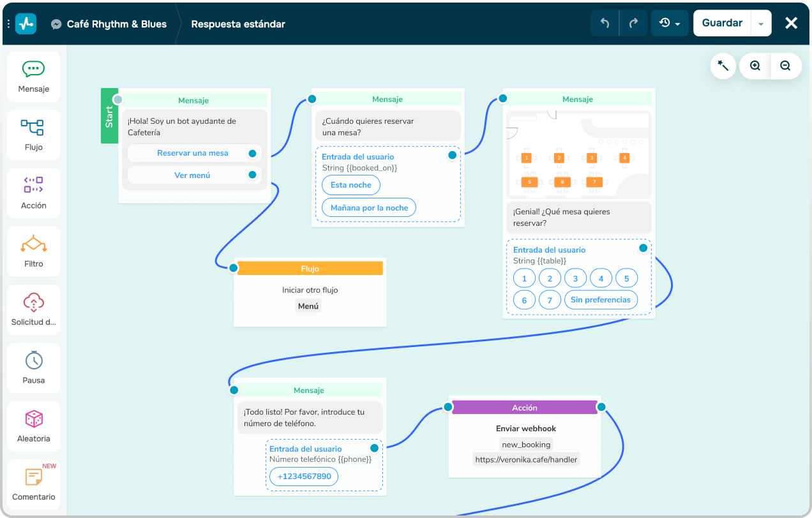Click the Messenger icon in the breadcrumb
Viewport: 812px width, 518px height.
click(56, 24)
